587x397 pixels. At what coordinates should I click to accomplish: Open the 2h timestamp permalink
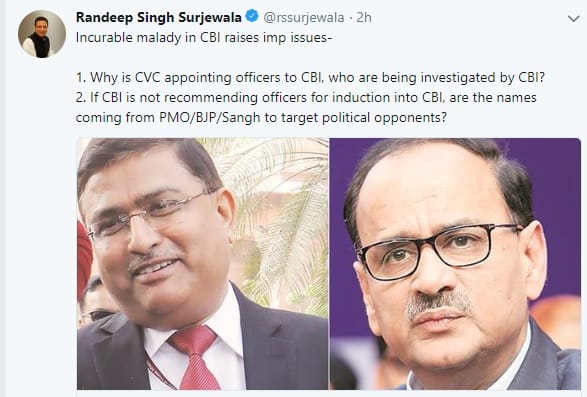364,18
